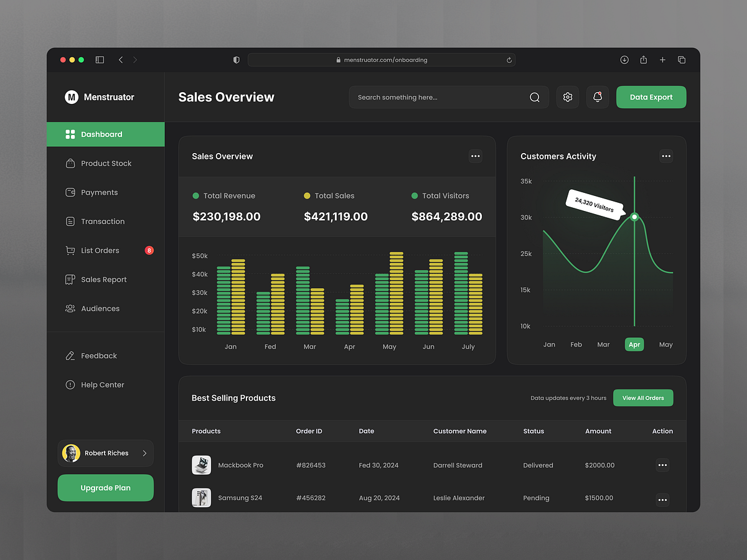Viewport: 747px width, 560px height.
Task: Open new tab with plus icon
Action: coord(662,60)
